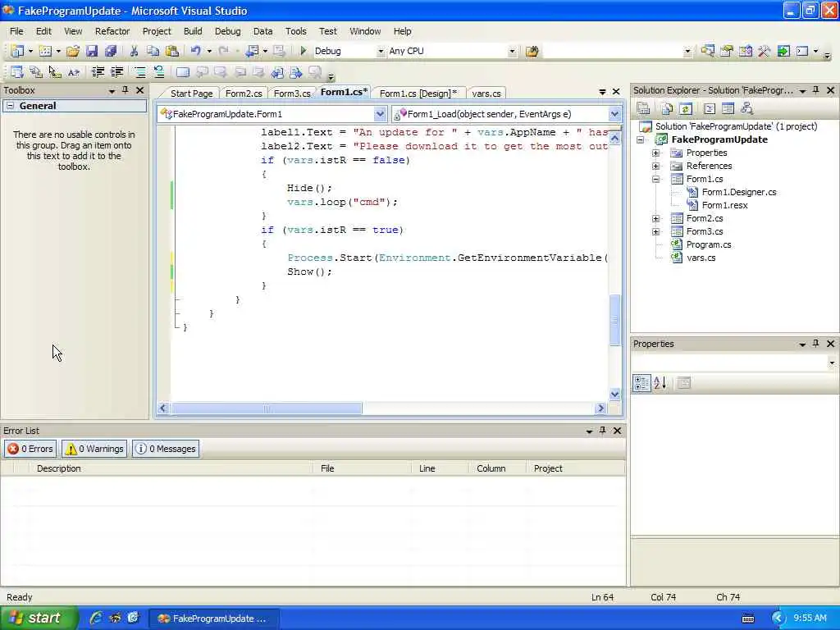Click the Copy icon in the toolbar

coord(153,51)
